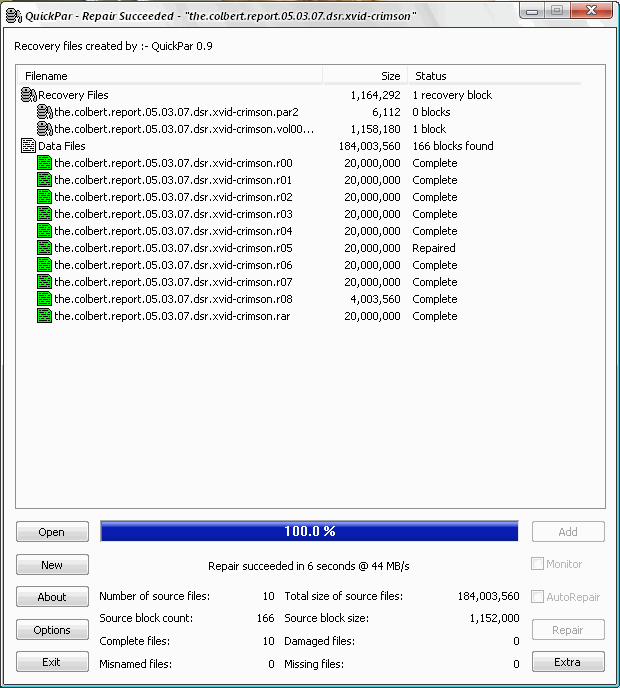Image resolution: width=620 pixels, height=688 pixels.
Task: Select the crimson.vol00... filename
Action: pos(184,129)
